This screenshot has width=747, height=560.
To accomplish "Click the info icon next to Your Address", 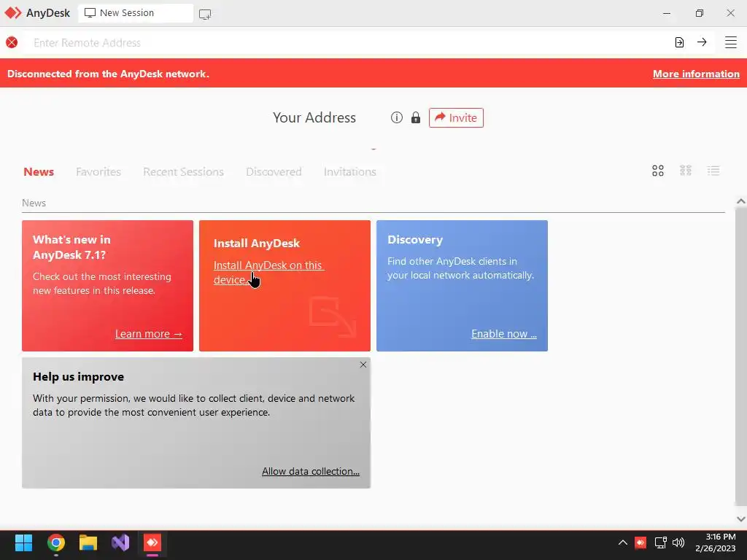I will 396,117.
